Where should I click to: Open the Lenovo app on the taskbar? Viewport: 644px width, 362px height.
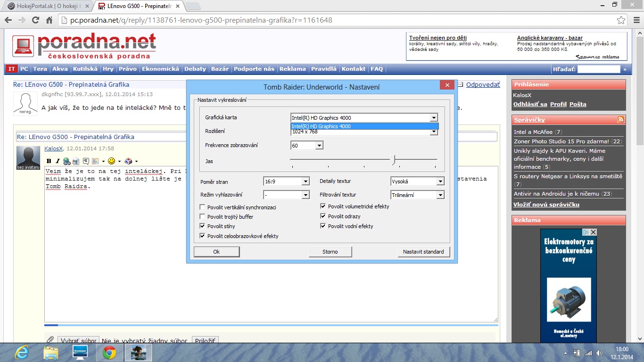80,353
